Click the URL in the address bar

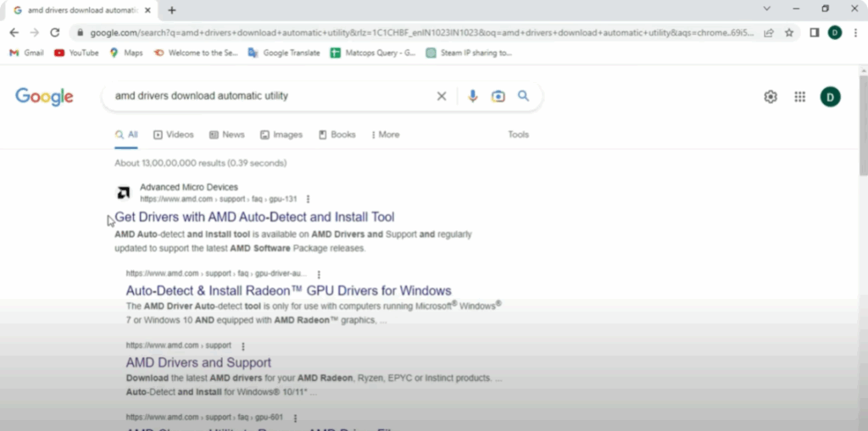click(x=420, y=33)
